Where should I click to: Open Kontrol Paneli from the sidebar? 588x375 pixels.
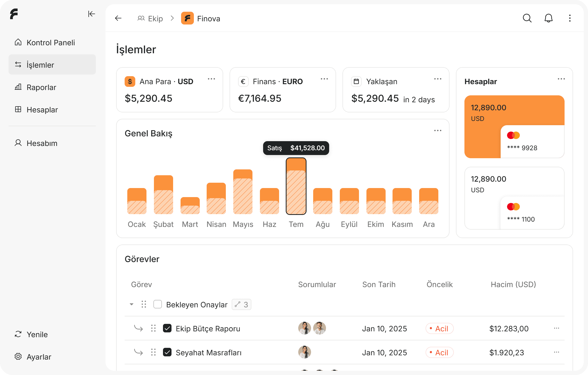tap(51, 43)
